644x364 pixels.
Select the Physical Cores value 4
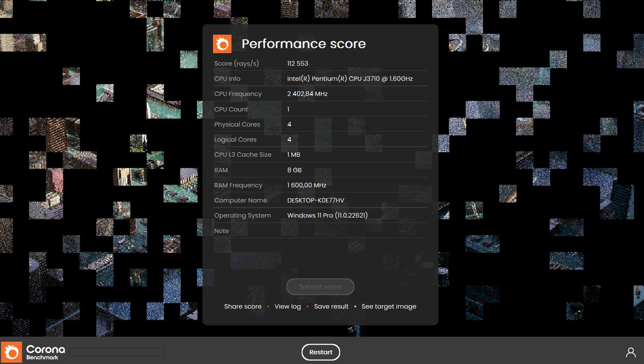tap(289, 124)
